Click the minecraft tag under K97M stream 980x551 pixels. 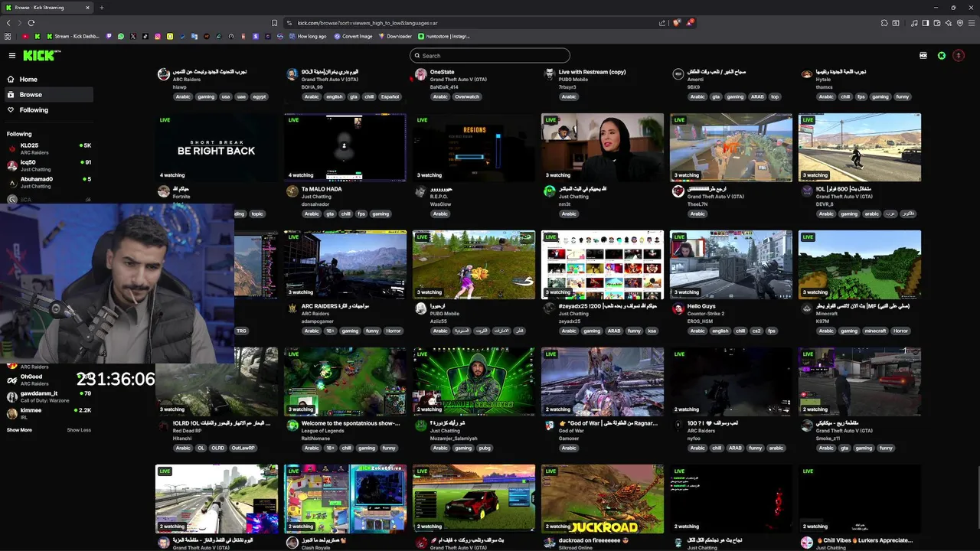(874, 331)
